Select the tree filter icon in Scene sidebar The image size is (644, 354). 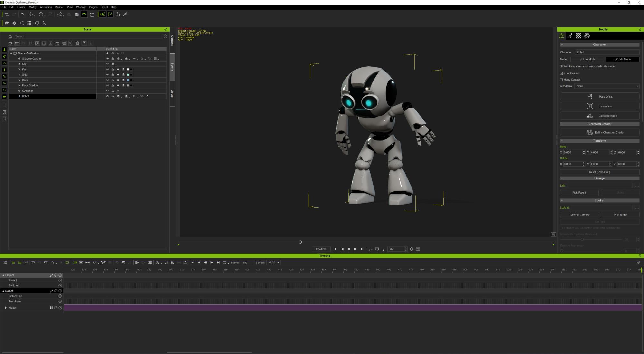tap(4, 70)
